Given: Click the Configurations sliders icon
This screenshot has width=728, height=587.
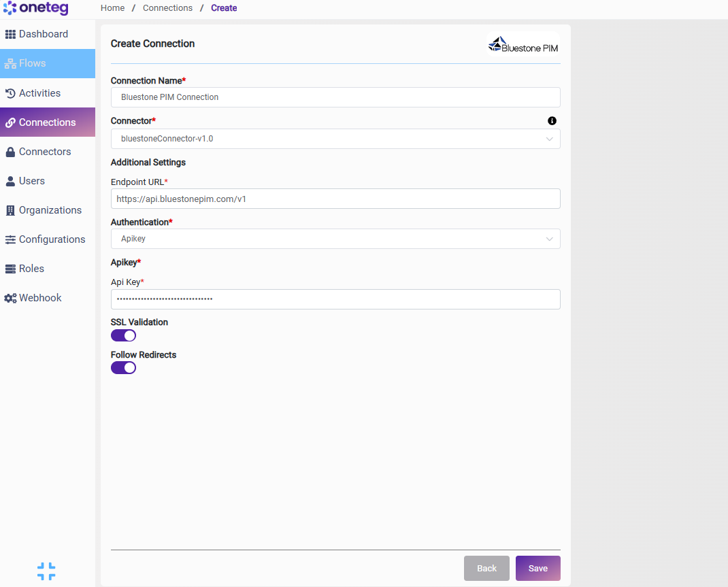Looking at the screenshot, I should tap(10, 239).
